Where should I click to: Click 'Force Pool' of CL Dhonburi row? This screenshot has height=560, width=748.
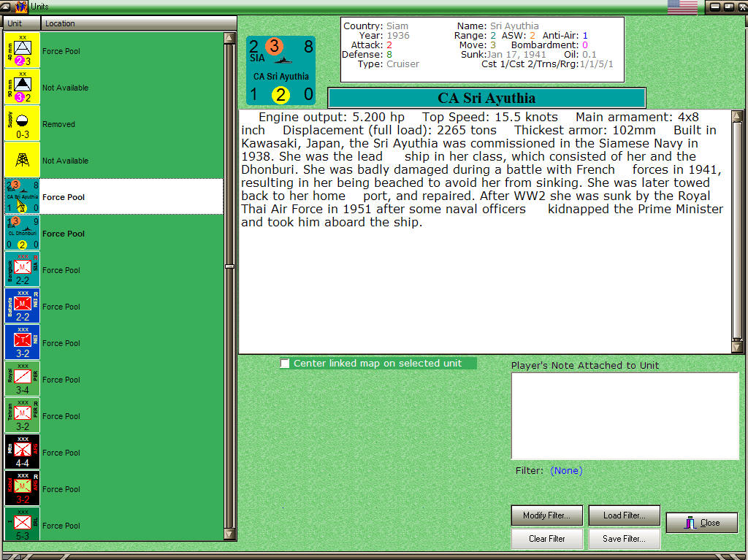click(64, 234)
